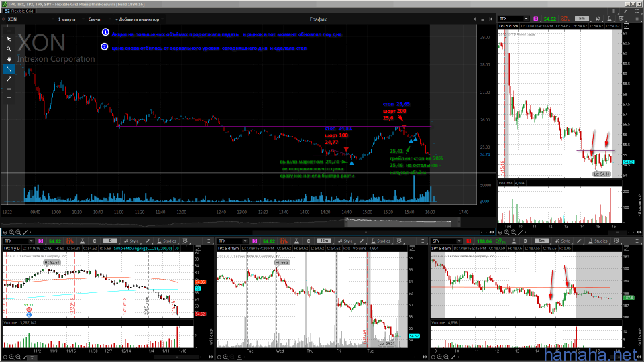This screenshot has height=362, width=644.
Task: Open settings gear in TPX 15m chart
Action: point(308,241)
